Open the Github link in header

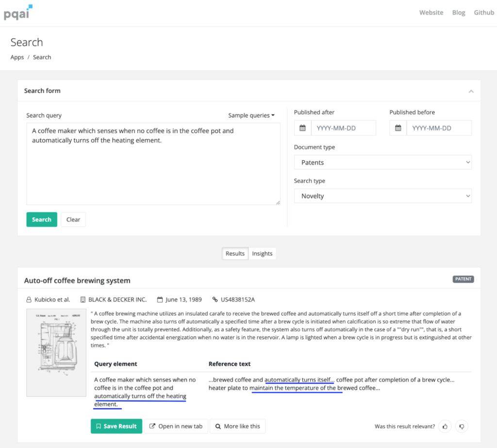[x=484, y=13]
